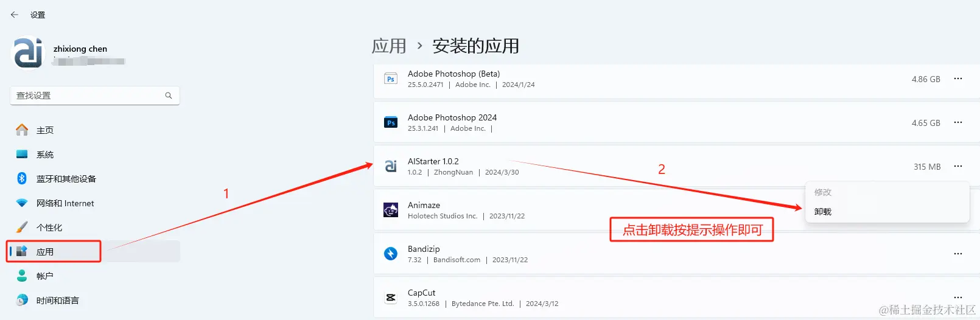Go to 应用 breadcrumb in the header
The image size is (980, 320).
click(x=389, y=46)
